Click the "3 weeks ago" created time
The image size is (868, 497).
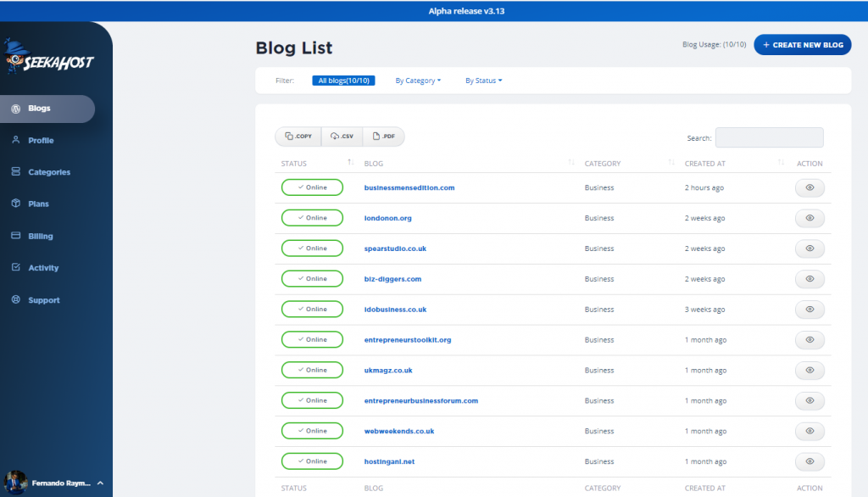coord(704,310)
